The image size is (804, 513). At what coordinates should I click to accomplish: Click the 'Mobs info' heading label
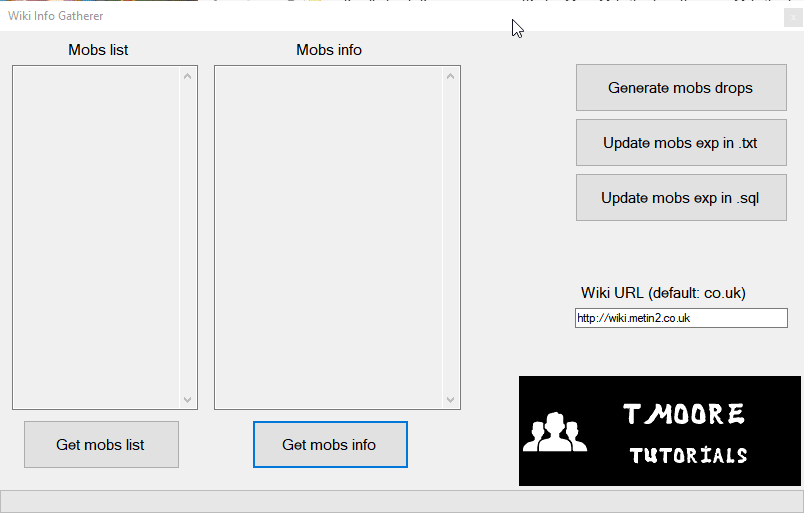(329, 50)
